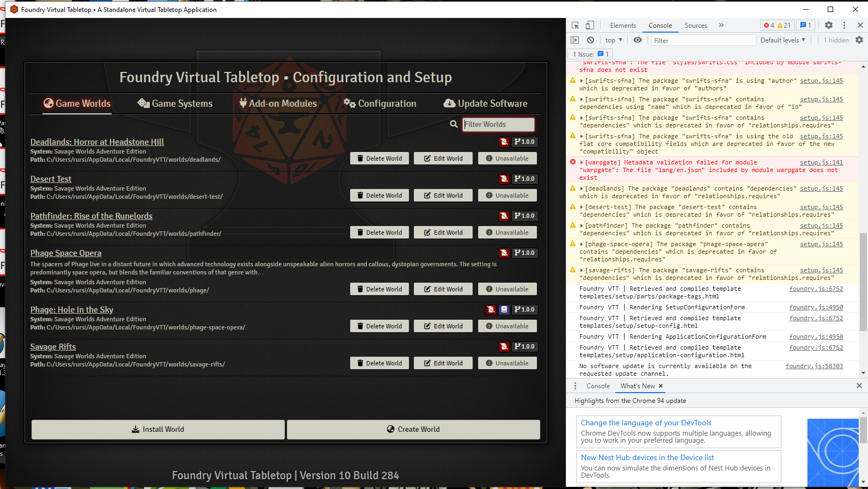Click the Create World button

pos(413,429)
